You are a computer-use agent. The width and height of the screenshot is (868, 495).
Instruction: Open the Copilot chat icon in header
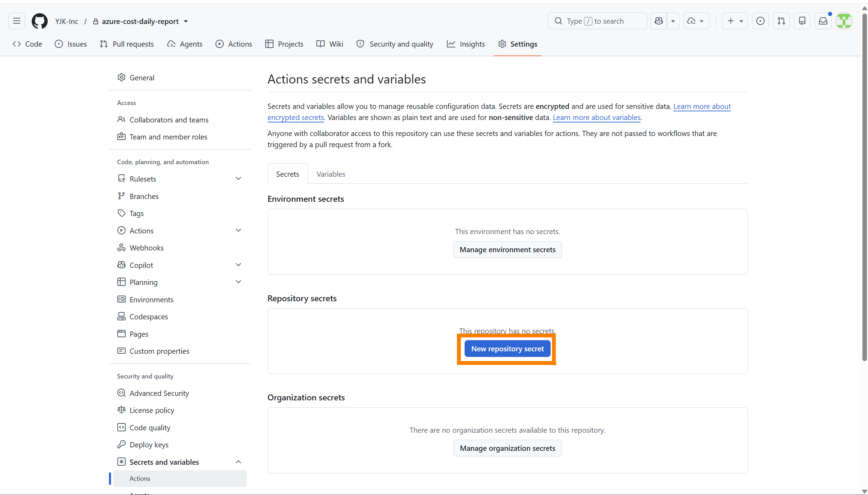pos(658,21)
